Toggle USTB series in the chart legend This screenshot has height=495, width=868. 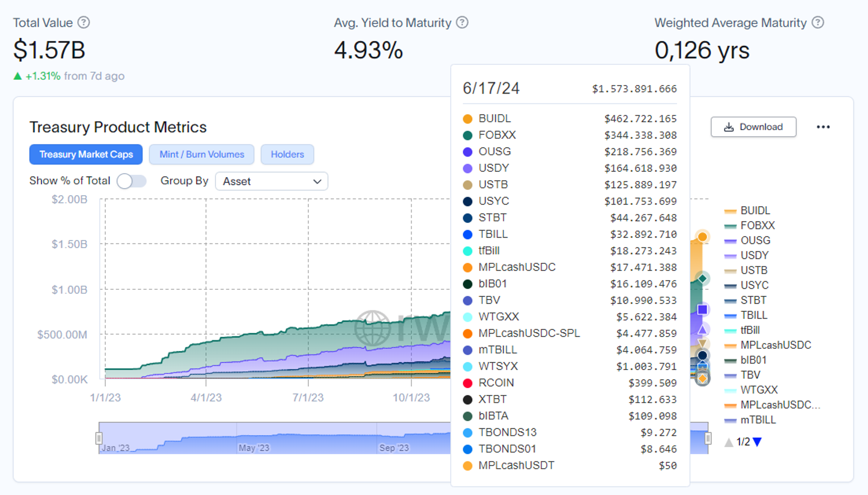746,270
